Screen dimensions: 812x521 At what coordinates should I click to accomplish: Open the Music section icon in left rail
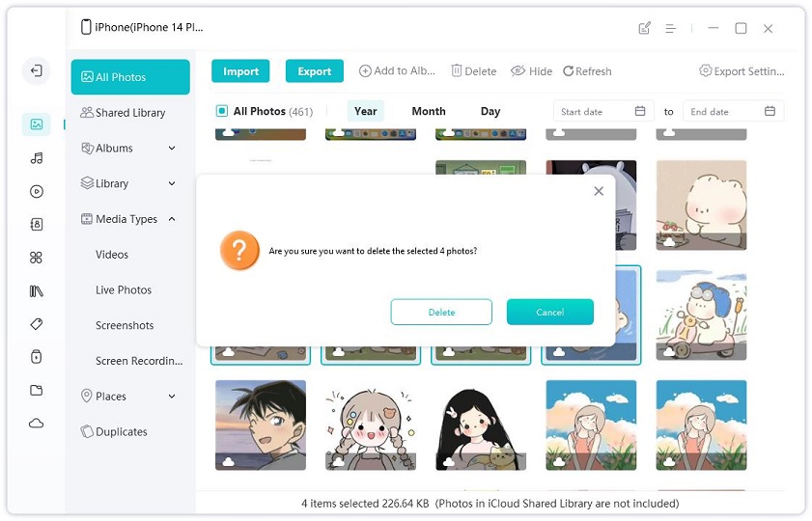tap(37, 158)
